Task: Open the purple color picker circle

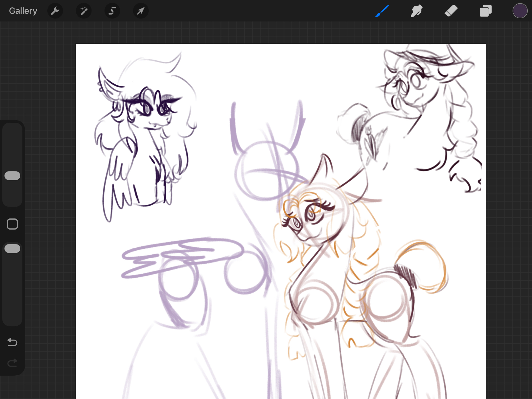Action: pyautogui.click(x=520, y=11)
